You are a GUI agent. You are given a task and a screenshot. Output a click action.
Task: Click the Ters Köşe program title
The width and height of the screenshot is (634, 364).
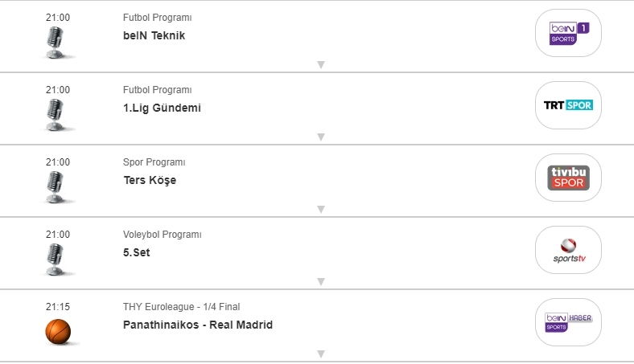tap(150, 180)
